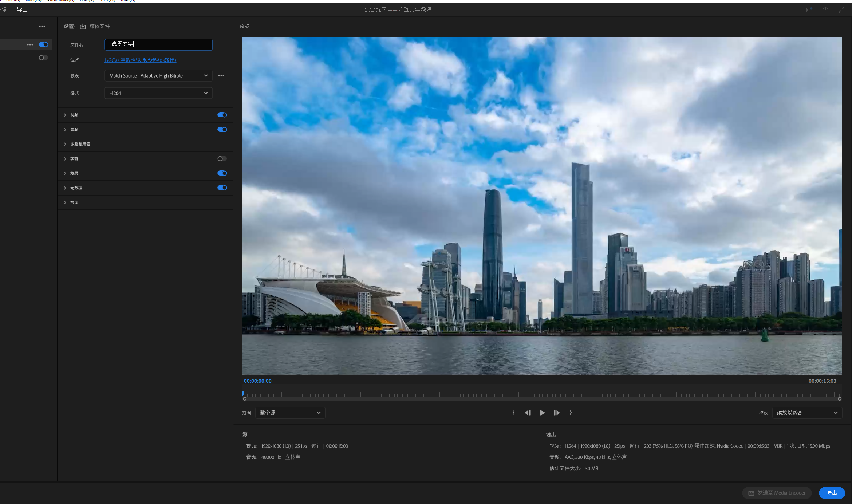Screen dimensions: 852x504
Task: Enable the 字幕 (Captions) toggle
Action: (x=222, y=158)
